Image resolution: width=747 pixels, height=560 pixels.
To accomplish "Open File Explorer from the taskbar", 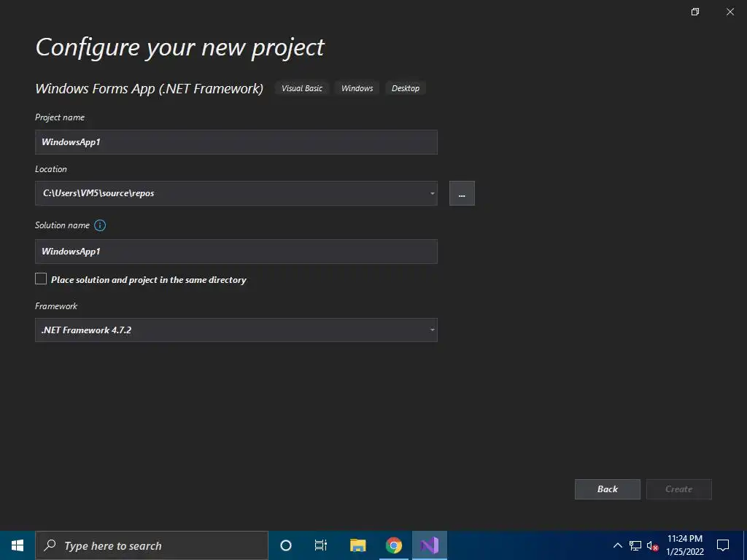I will coord(357,545).
